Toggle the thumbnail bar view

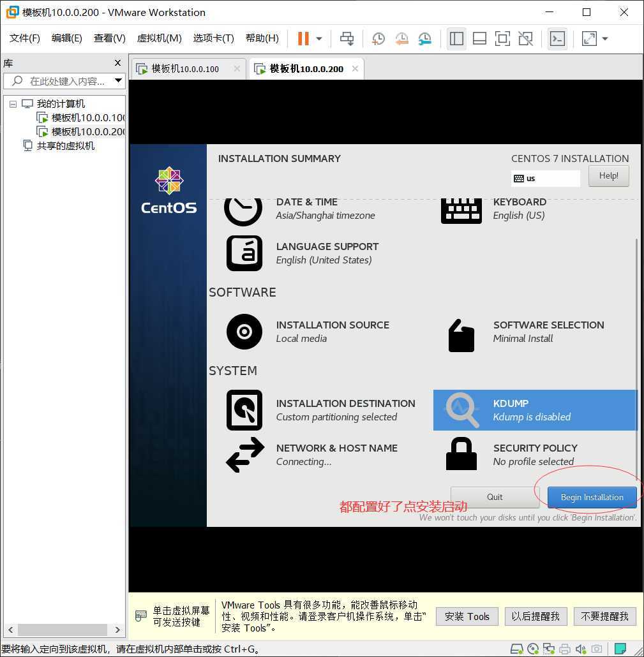479,38
